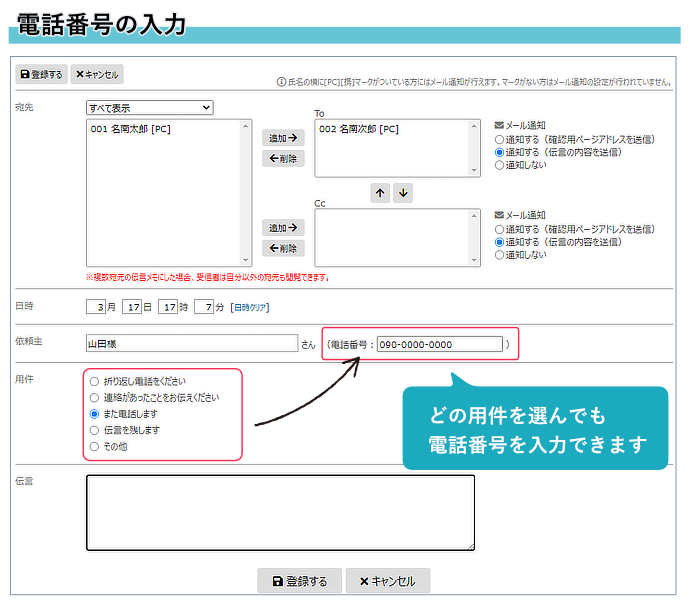Viewport: 700px width, 610px height.
Task: Click the 日時クリア link
Action: pyautogui.click(x=250, y=308)
